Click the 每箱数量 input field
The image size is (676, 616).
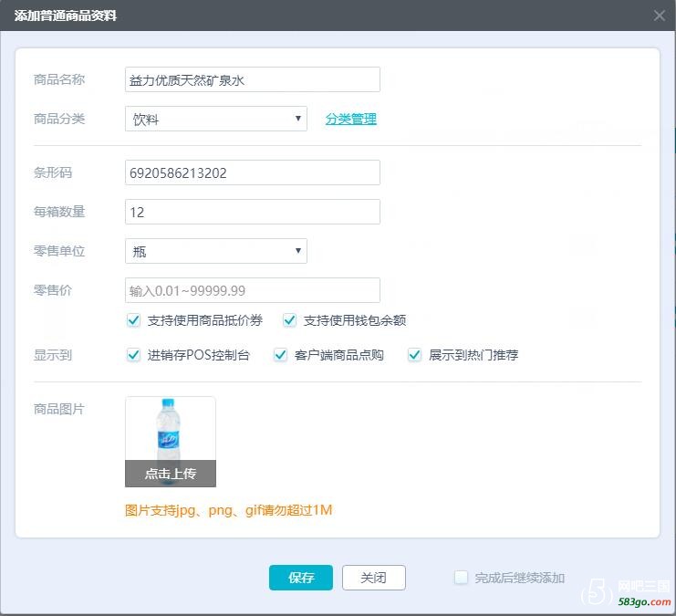(252, 212)
